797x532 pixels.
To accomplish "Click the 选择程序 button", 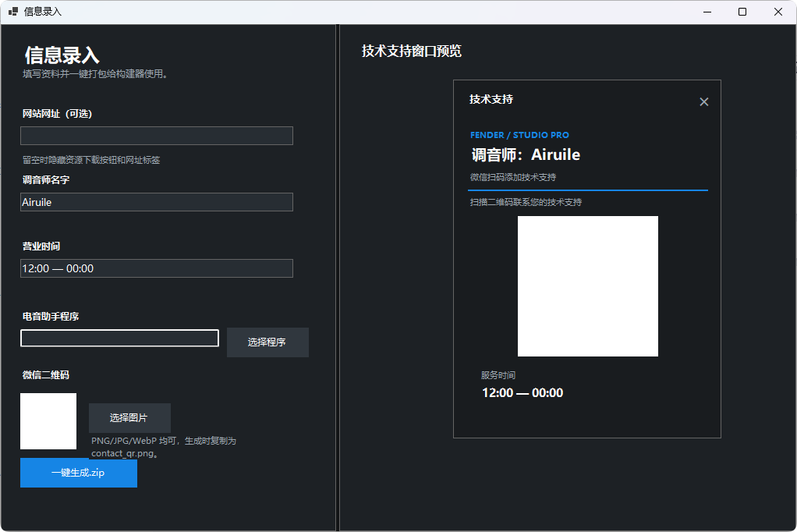I will click(267, 342).
